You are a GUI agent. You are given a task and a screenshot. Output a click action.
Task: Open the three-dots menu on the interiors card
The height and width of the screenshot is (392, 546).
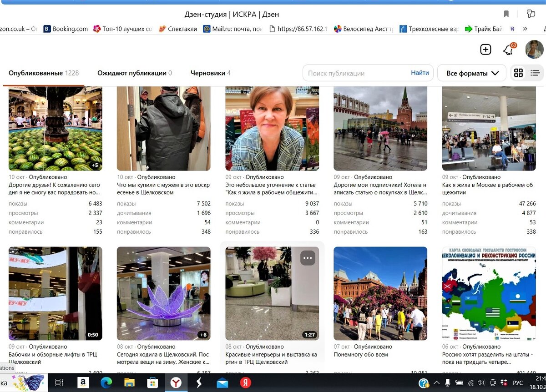click(308, 258)
